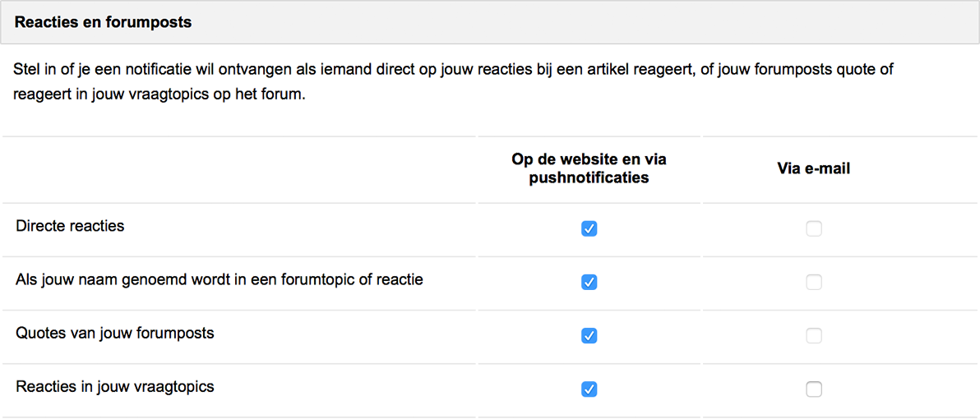Check e-mail box for Reacties in jouw vraagtopics
This screenshot has width=980, height=419.
tap(813, 389)
